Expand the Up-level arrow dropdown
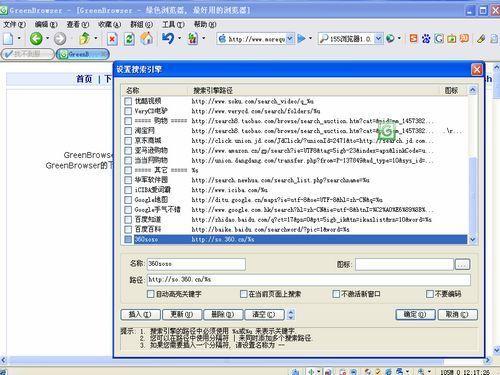The width and height of the screenshot is (500, 375). 96,39
